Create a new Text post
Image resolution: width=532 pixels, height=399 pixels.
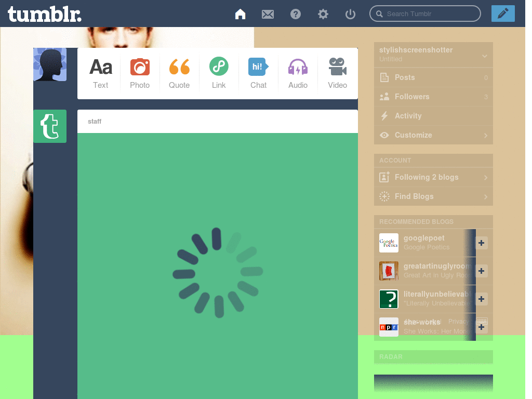point(101,74)
